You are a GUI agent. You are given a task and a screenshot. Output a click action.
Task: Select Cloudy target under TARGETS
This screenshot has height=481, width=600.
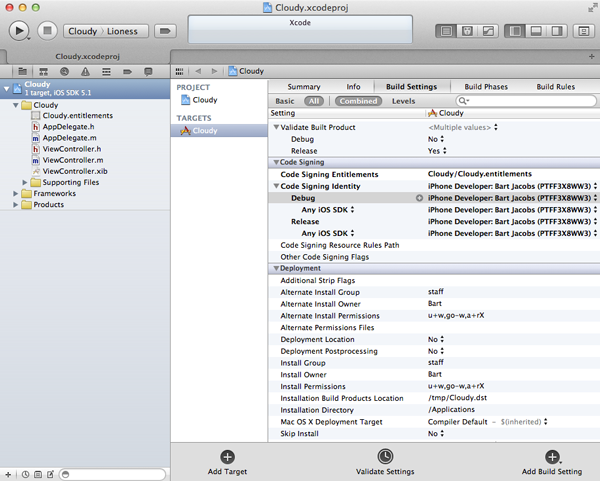pos(219,130)
